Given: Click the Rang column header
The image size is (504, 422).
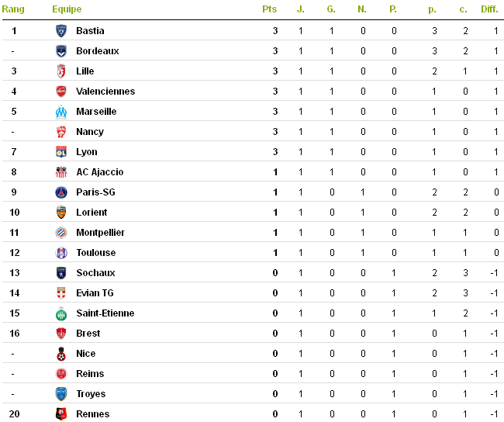Looking at the screenshot, I should (13, 9).
